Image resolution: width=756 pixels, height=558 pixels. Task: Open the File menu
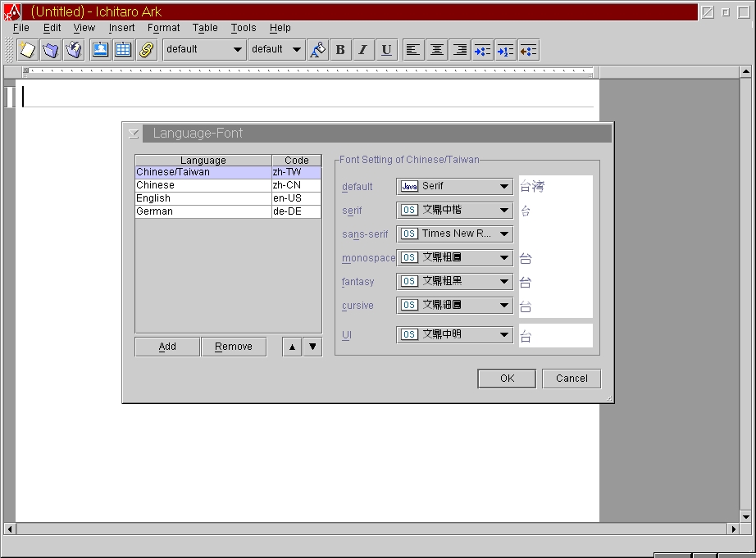21,28
